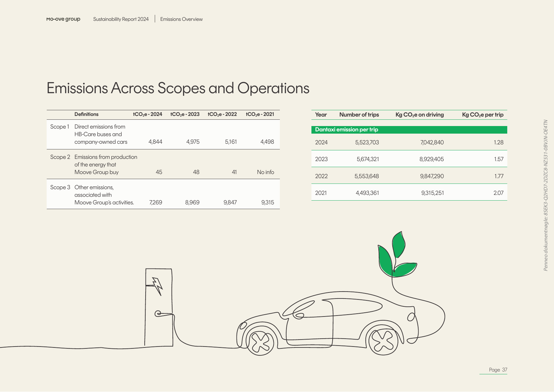Click the 'Kg CO₂e per trip' column header

point(483,115)
